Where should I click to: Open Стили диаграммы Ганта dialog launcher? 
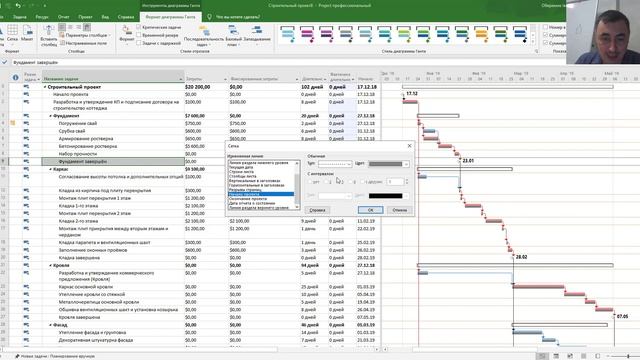coord(536,51)
